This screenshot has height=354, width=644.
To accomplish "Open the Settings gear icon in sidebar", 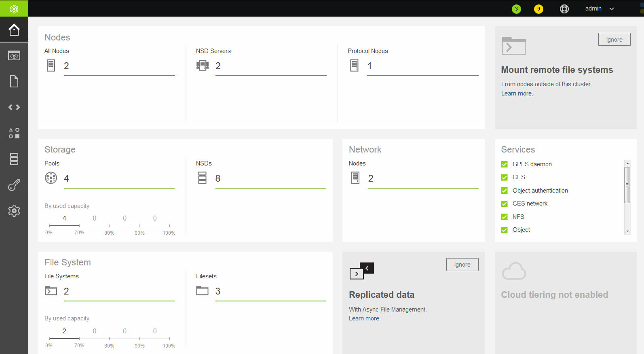I will tap(14, 211).
